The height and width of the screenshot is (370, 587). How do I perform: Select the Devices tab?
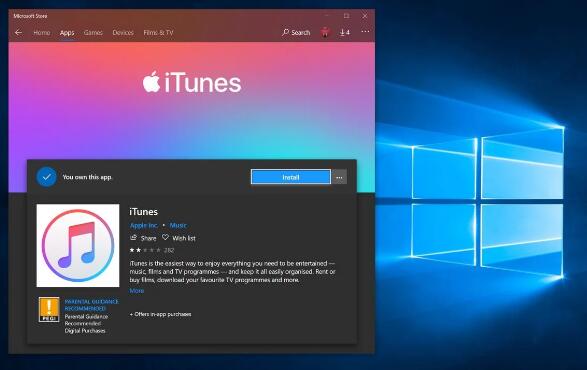click(123, 33)
